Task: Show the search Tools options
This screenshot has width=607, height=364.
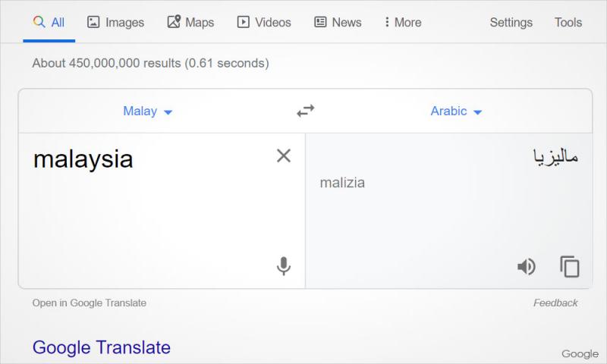Action: pos(568,22)
